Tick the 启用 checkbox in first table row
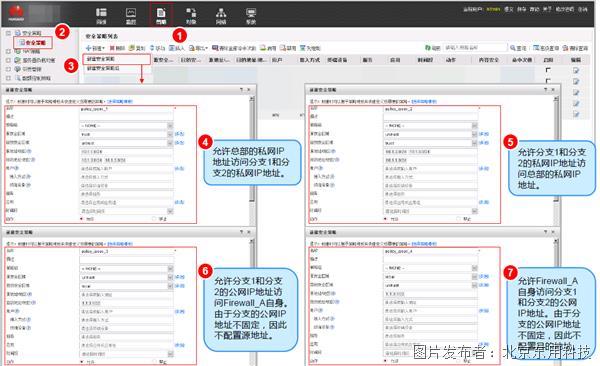Screen dimensions: 600x366 click(548, 70)
